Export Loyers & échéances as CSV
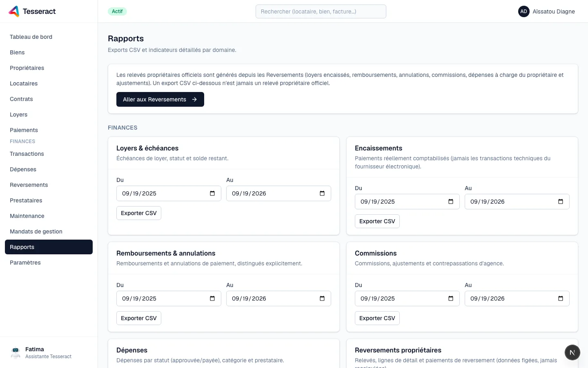The image size is (588, 368). pyautogui.click(x=139, y=213)
